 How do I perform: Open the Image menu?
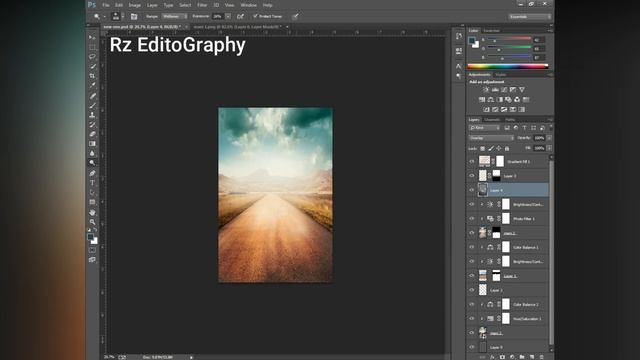[x=135, y=5]
